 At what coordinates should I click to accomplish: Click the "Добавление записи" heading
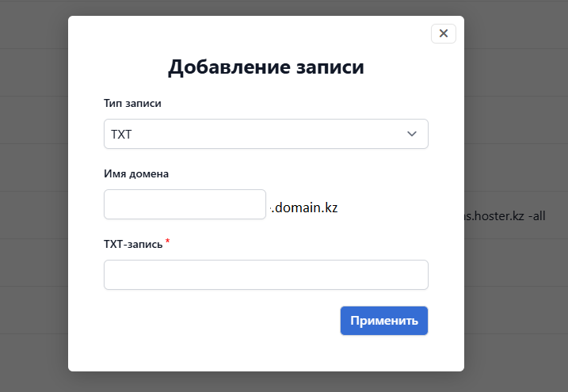[x=265, y=67]
